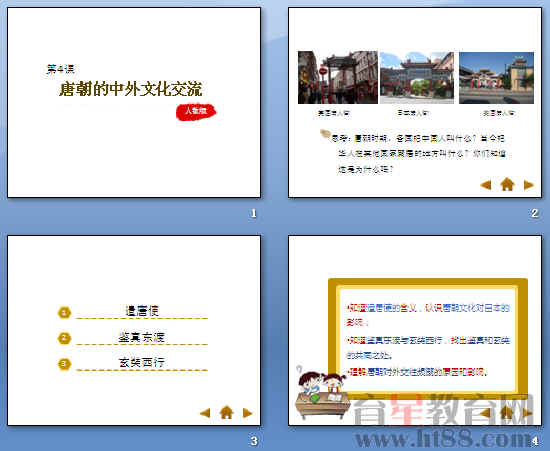Click hexagon bullet number 2 on slide 3
550x451 pixels.
(64, 338)
